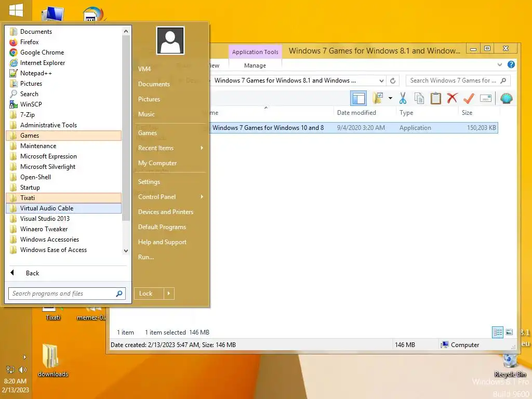Click the network tray icon

tap(10, 370)
